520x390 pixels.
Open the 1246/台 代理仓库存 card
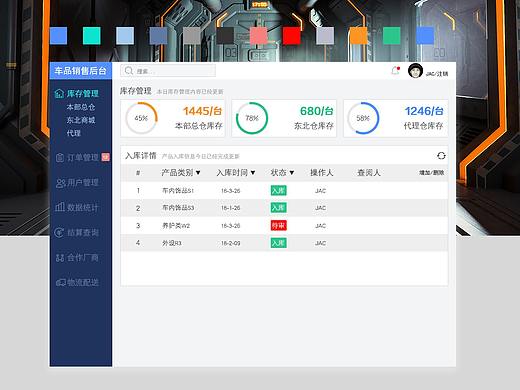tap(396, 118)
